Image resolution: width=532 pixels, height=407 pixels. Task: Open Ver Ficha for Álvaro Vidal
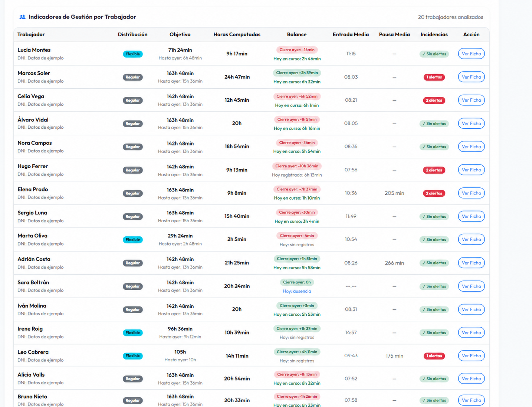click(471, 124)
